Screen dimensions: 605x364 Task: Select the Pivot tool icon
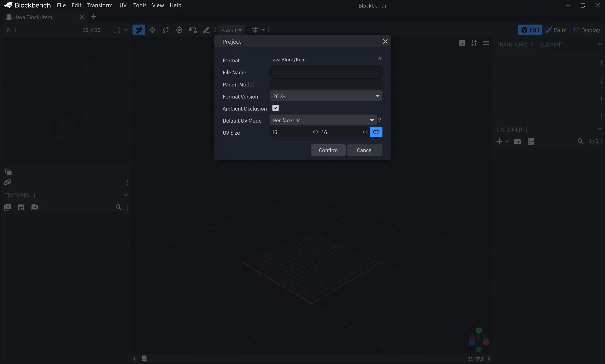[x=179, y=30]
